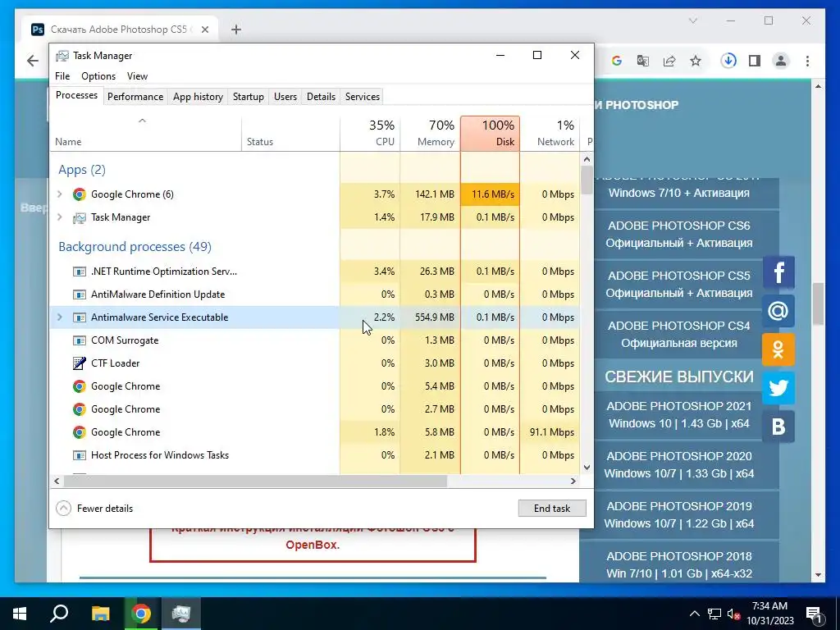Screen dimensions: 840x630
Task: Switch to the Startup tab
Action: click(x=248, y=97)
